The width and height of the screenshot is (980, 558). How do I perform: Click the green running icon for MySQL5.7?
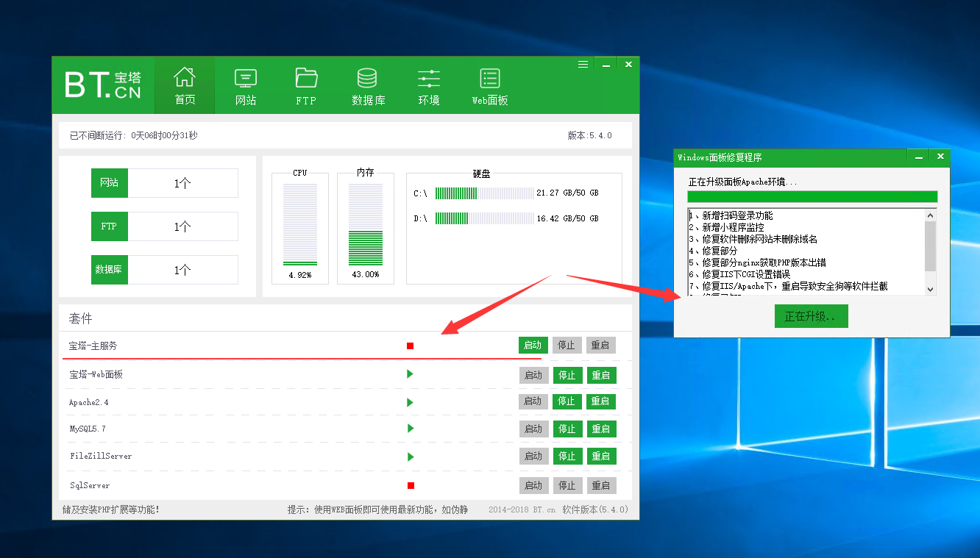point(410,429)
